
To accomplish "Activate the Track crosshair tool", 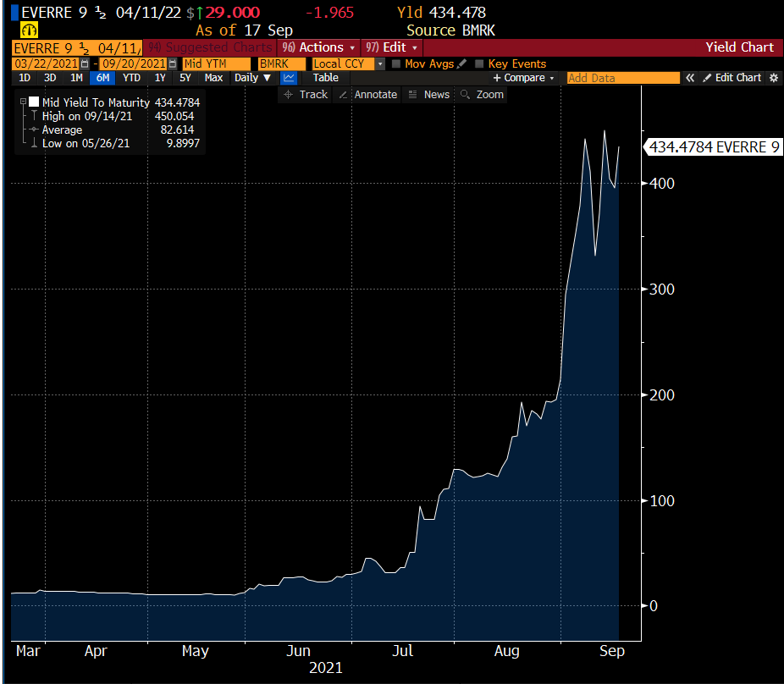I will point(306,95).
